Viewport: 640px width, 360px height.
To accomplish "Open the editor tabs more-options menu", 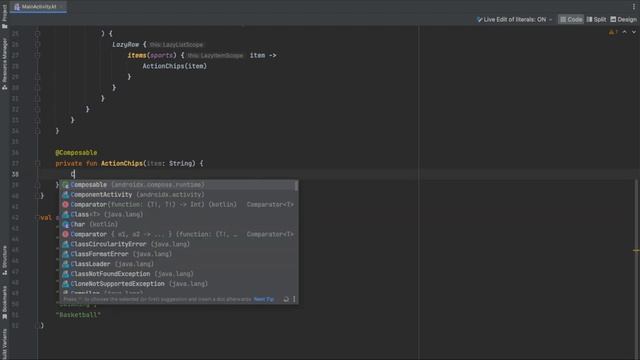I will pos(634,7).
